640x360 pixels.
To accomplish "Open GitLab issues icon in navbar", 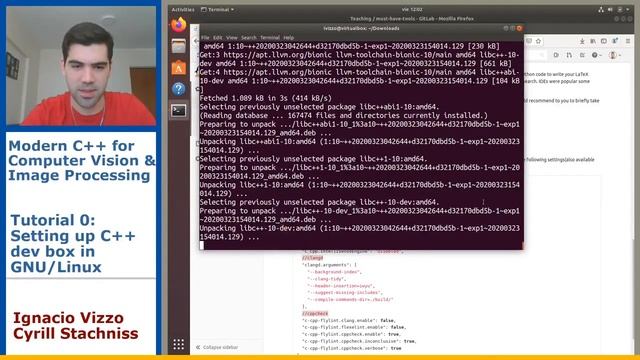I will pyautogui.click(x=556, y=55).
